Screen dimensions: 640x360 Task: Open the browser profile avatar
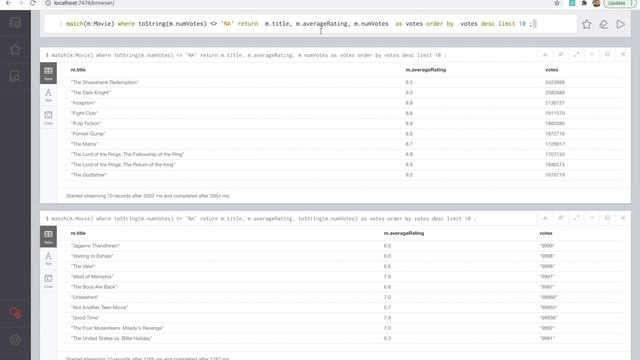pyautogui.click(x=596, y=3)
